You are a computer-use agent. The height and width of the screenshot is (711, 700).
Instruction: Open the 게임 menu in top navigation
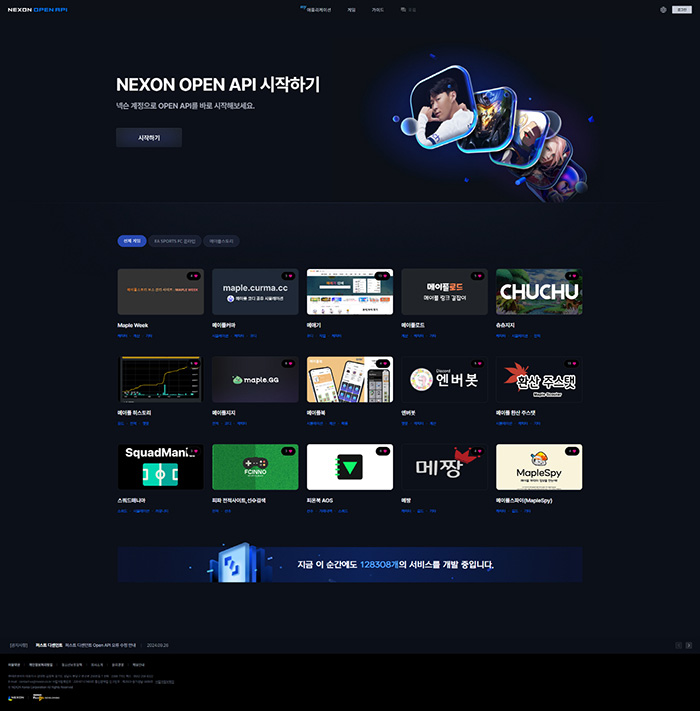click(351, 9)
